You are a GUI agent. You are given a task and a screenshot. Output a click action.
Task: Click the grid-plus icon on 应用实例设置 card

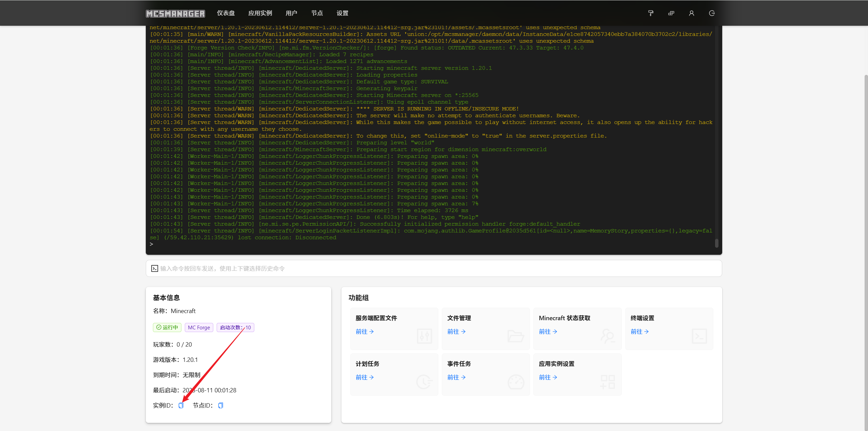(x=608, y=382)
